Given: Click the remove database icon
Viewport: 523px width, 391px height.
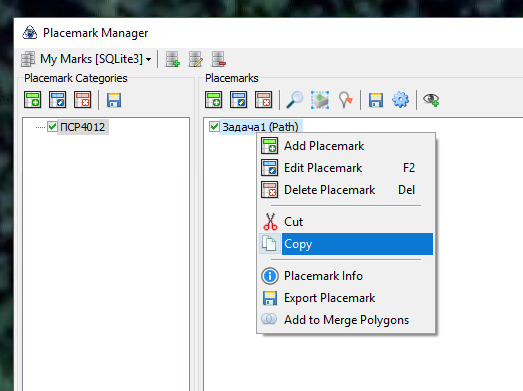Looking at the screenshot, I should 219,59.
